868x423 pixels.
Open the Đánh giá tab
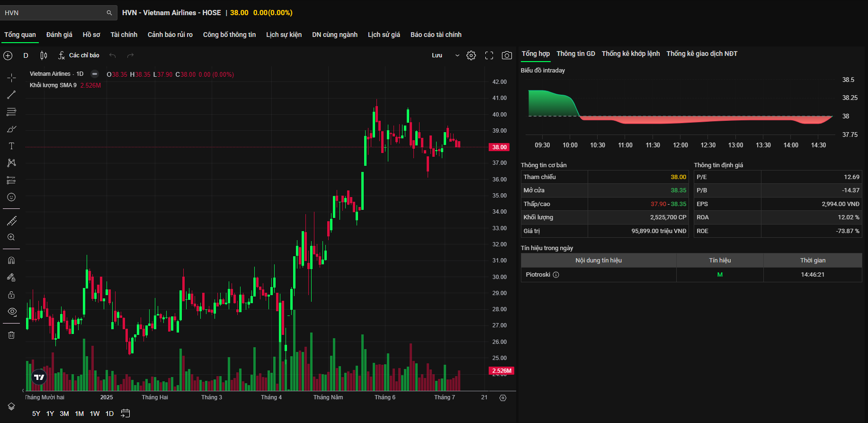[59, 35]
